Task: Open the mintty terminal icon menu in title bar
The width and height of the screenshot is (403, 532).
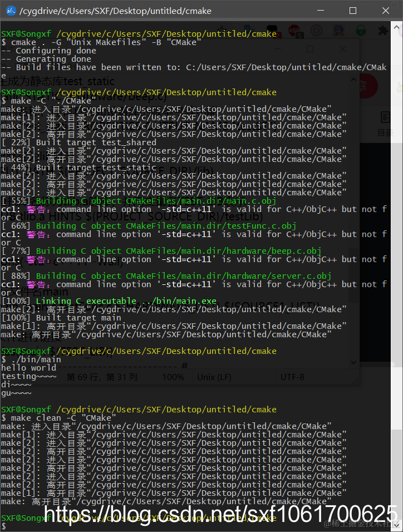Action: [x=11, y=11]
